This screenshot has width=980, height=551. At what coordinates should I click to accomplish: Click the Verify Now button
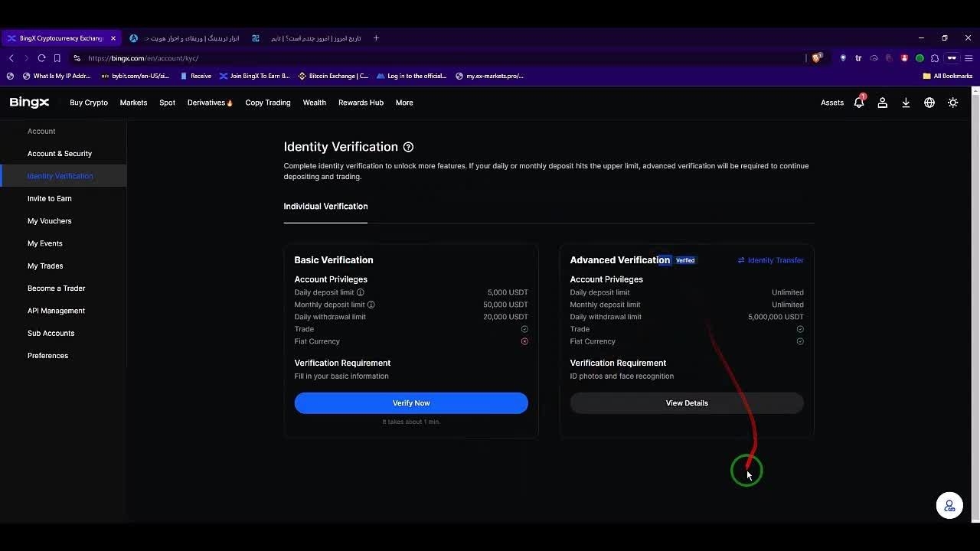tap(411, 403)
